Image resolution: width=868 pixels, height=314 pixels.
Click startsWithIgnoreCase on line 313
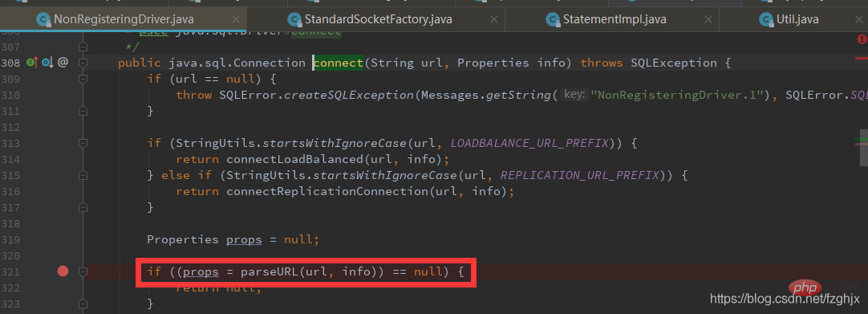point(335,143)
